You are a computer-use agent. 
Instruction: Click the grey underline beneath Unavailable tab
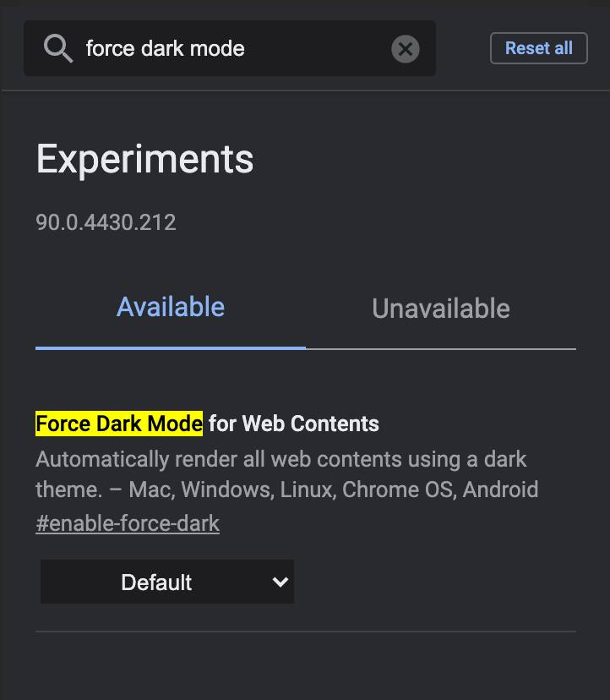point(440,348)
